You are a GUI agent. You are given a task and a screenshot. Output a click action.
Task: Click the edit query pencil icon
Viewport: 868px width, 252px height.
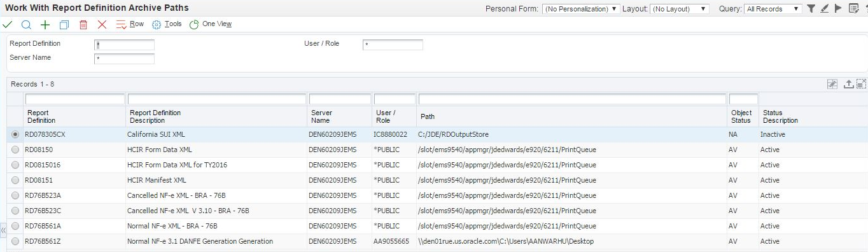(824, 9)
